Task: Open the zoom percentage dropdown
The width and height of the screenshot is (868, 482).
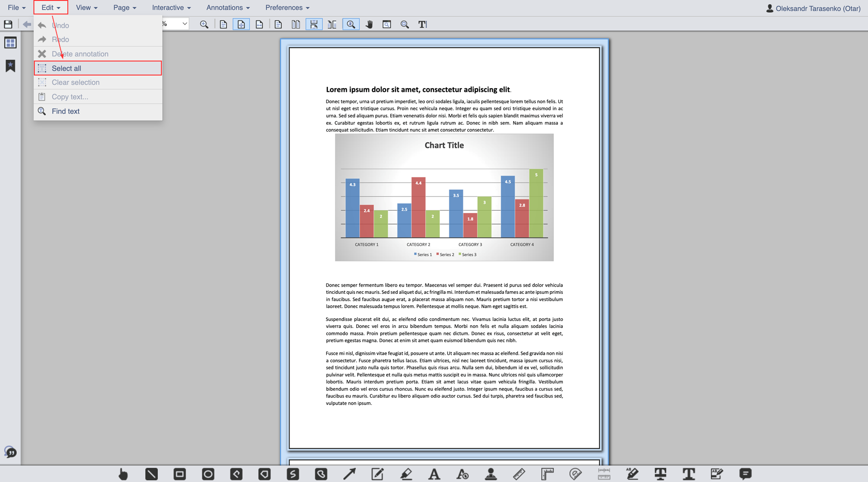Action: click(x=184, y=24)
